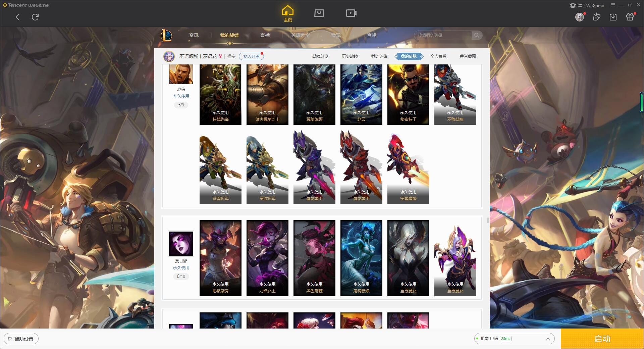The height and width of the screenshot is (349, 644).
Task: Click the 启动 launch button
Action: click(602, 339)
